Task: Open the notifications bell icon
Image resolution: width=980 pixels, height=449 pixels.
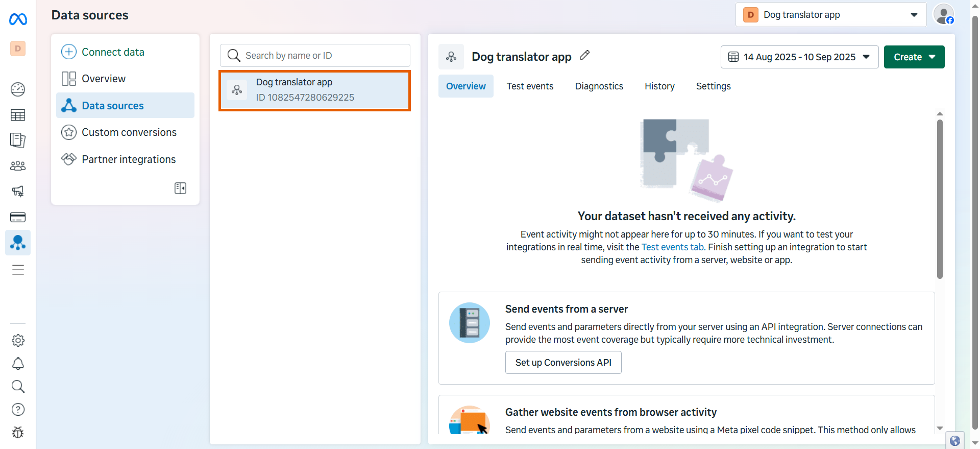Action: coord(18,363)
